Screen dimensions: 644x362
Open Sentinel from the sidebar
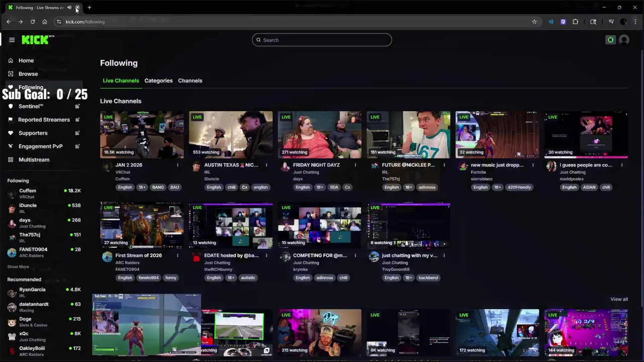coord(31,106)
